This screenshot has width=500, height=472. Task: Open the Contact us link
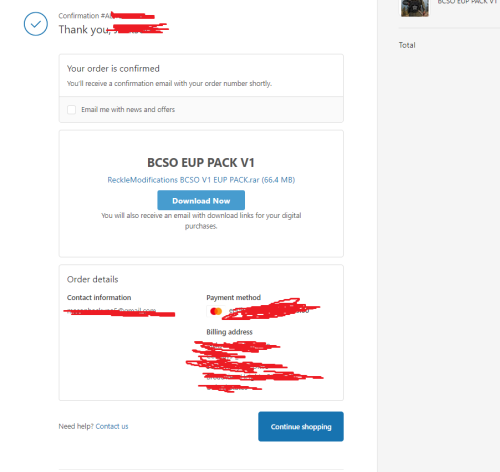112,426
